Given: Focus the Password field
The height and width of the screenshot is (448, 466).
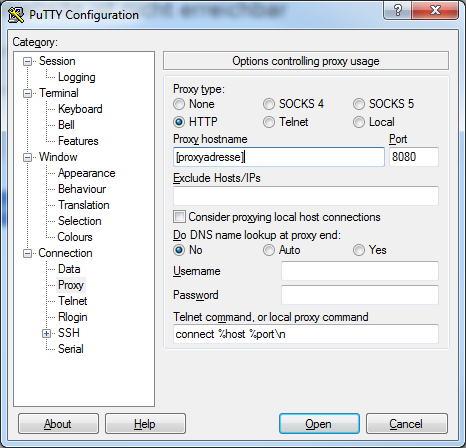Looking at the screenshot, I should click(x=360, y=295).
